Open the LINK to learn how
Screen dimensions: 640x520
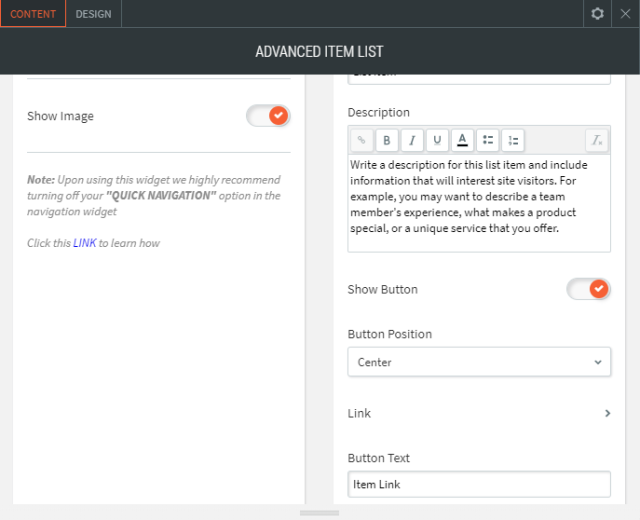[85, 243]
